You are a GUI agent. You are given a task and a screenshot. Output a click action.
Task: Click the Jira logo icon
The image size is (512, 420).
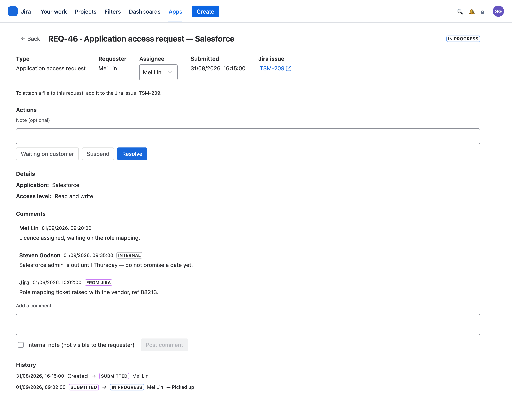pos(13,11)
